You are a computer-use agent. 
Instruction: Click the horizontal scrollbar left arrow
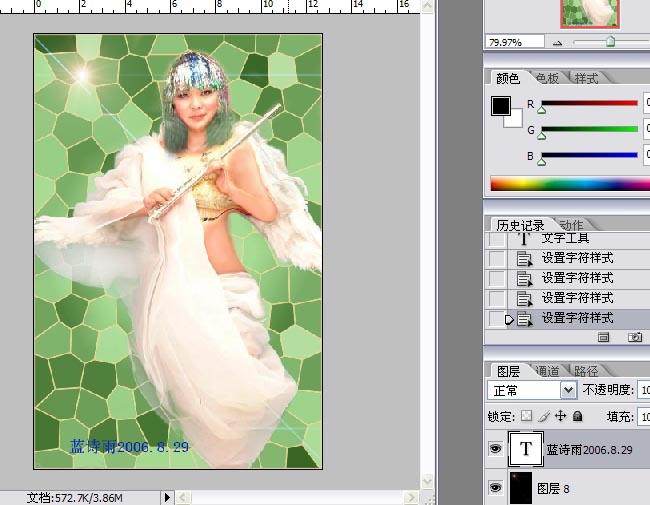point(182,497)
